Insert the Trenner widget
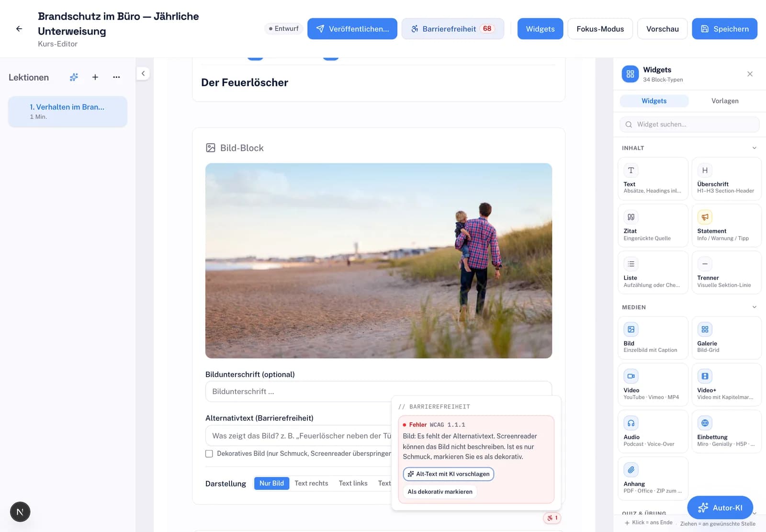This screenshot has height=532, width=766. coord(726,272)
